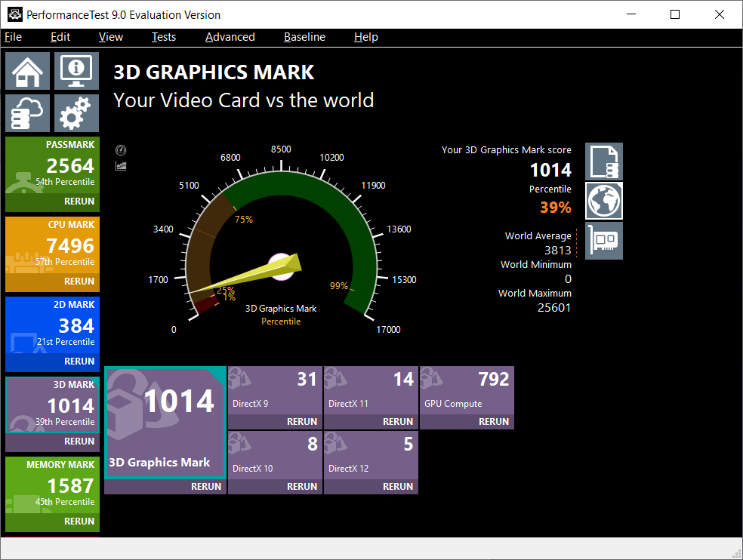The height and width of the screenshot is (560, 743).
Task: Click the save results document icon
Action: 604,162
